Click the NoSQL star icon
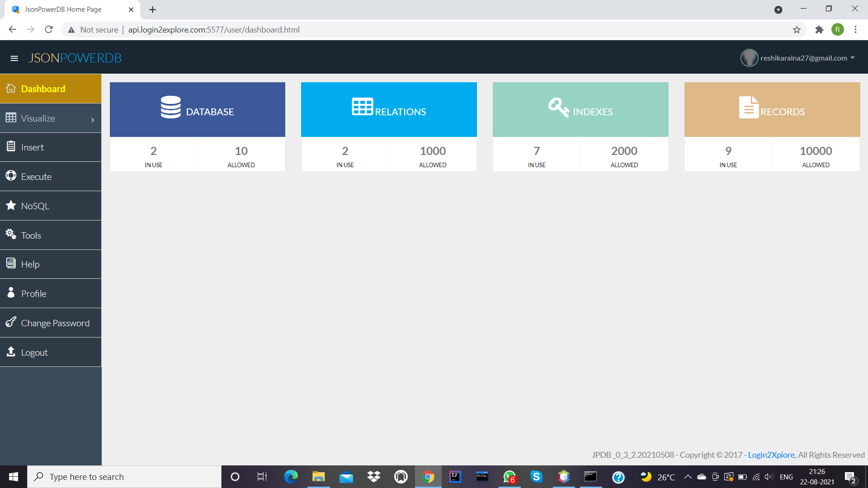The height and width of the screenshot is (488, 868). coord(11,205)
